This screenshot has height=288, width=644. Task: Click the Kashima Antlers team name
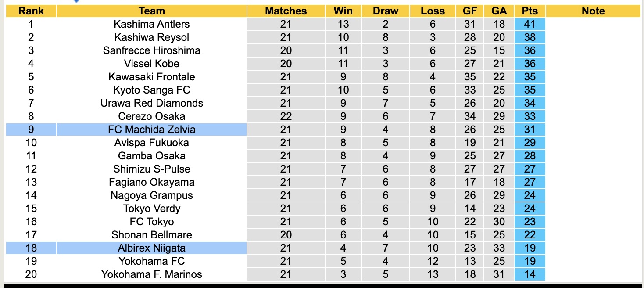[x=151, y=24]
